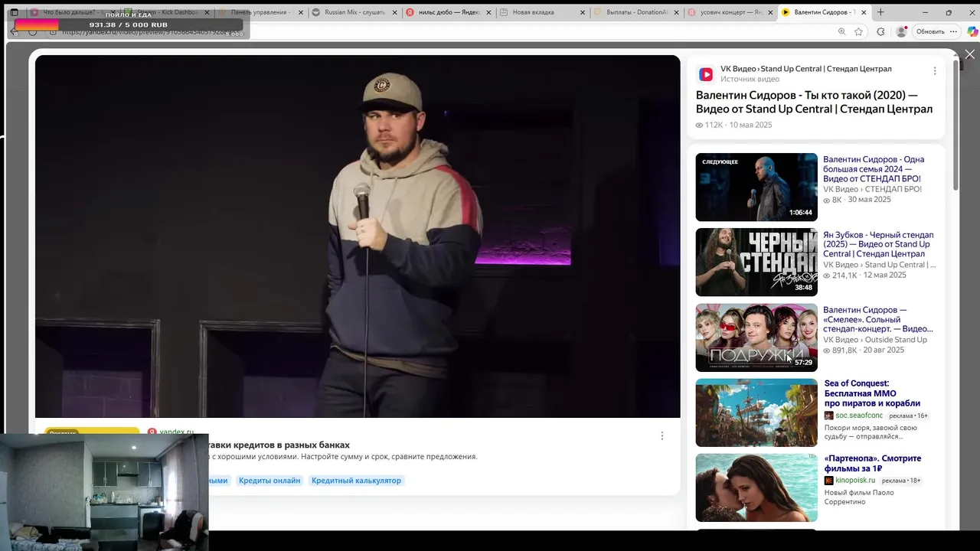This screenshot has width=980, height=551.
Task: Click the Кредиты онлайн chip
Action: (x=269, y=481)
